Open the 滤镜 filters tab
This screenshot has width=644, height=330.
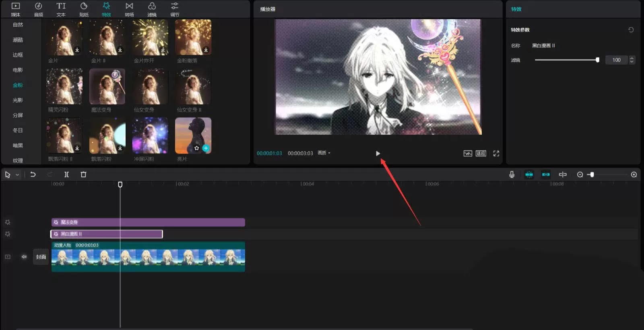(152, 9)
